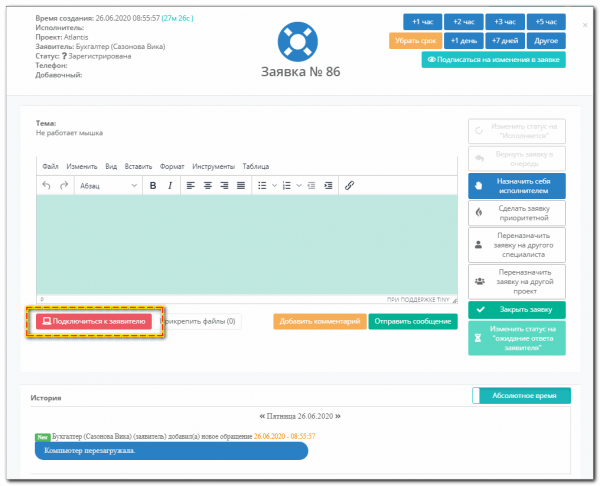Insert a link with the chain icon
The height and width of the screenshot is (486, 600).
[x=349, y=185]
